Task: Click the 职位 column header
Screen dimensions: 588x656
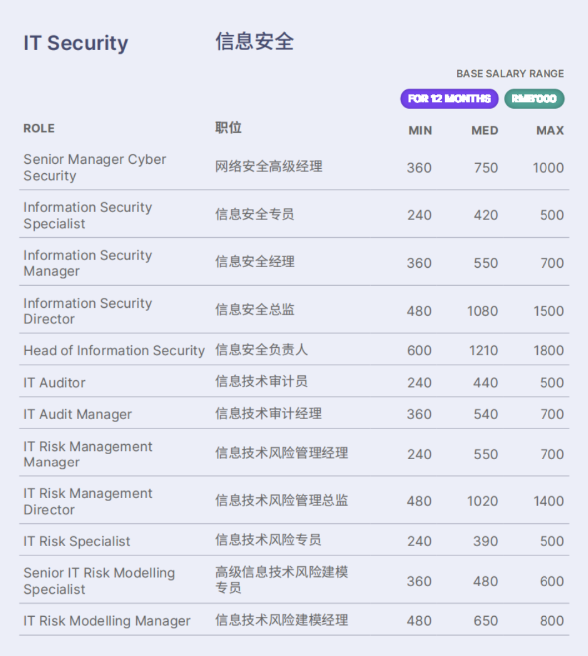Action: pyautogui.click(x=228, y=128)
